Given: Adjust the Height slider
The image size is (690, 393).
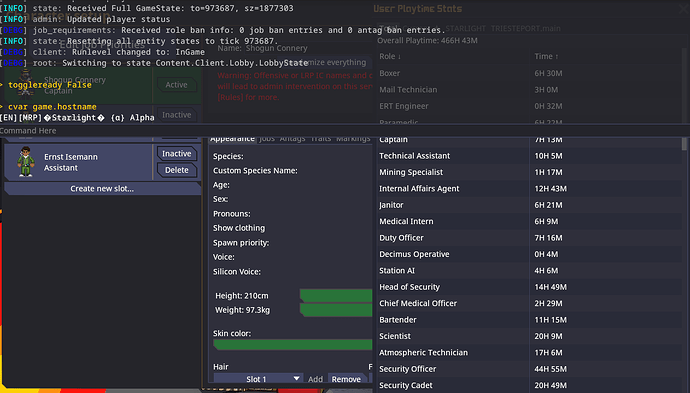Looking at the screenshot, I should pos(336,296).
